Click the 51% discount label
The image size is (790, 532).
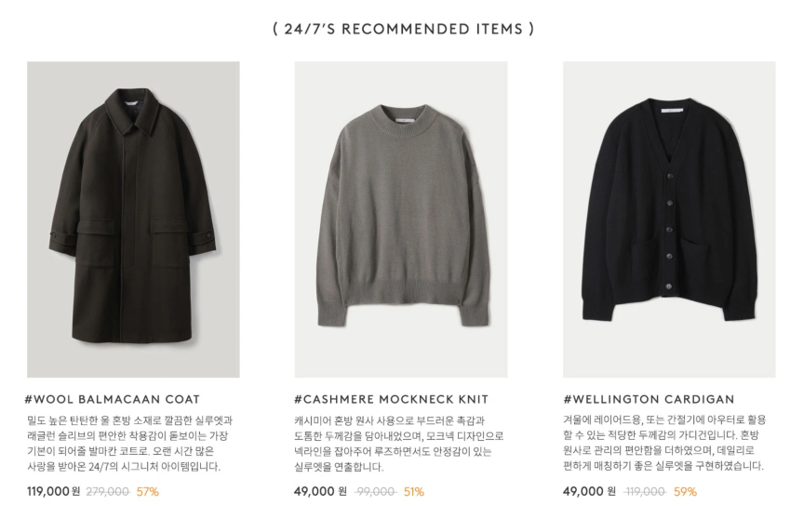(414, 492)
